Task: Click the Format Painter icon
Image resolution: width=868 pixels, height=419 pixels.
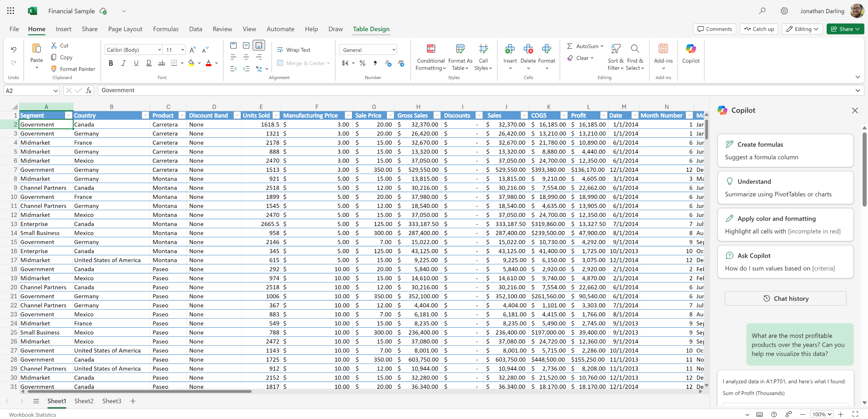Action: pyautogui.click(x=54, y=69)
